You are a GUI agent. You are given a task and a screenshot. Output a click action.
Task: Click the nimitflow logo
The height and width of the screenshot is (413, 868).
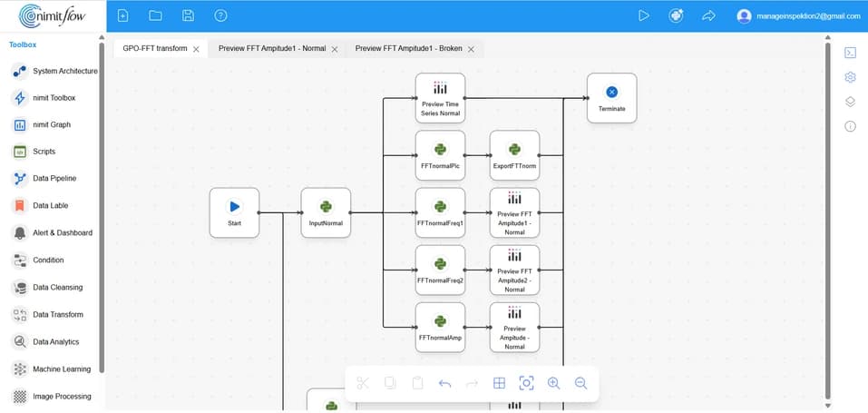52,16
